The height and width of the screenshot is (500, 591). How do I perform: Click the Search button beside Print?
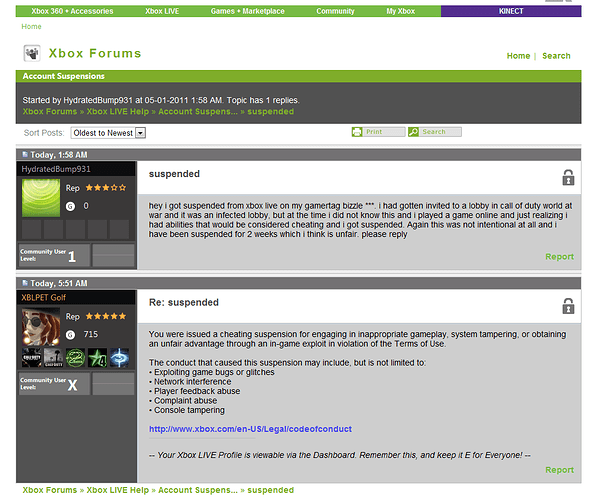[435, 132]
